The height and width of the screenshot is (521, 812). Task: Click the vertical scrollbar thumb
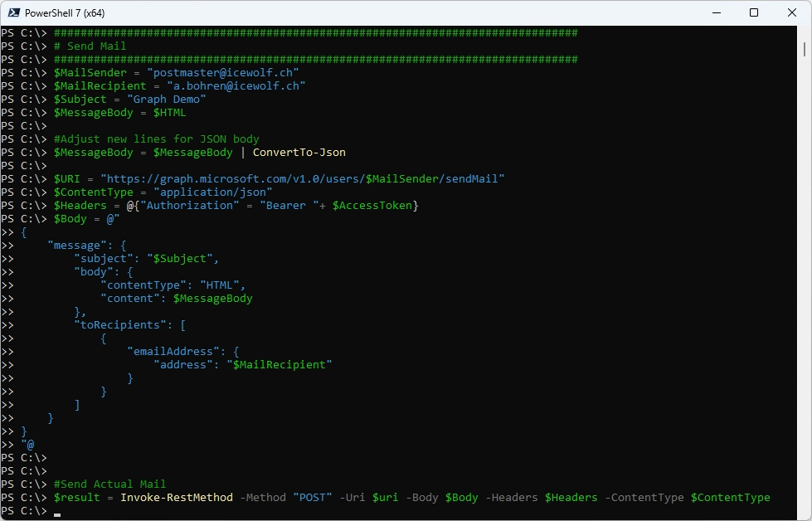(x=805, y=48)
